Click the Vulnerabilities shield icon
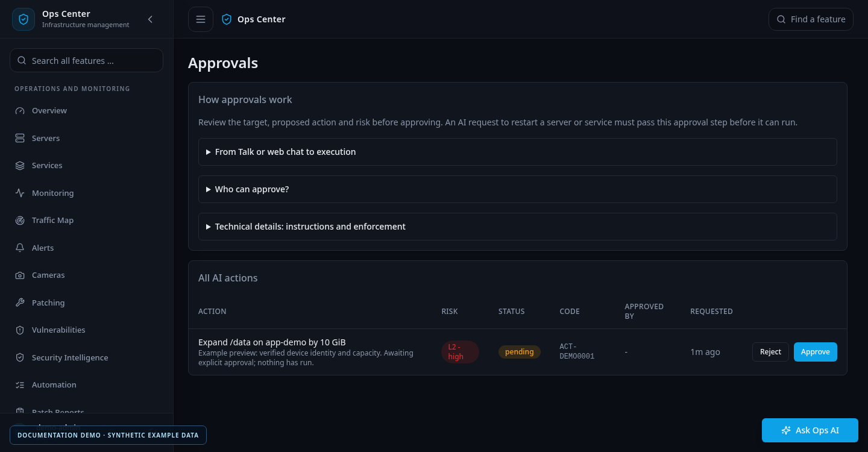 click(20, 330)
